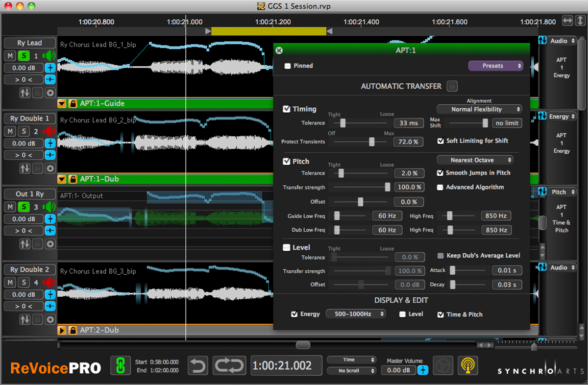Toggle Soft Limiting for Shift checkbox

coord(441,141)
